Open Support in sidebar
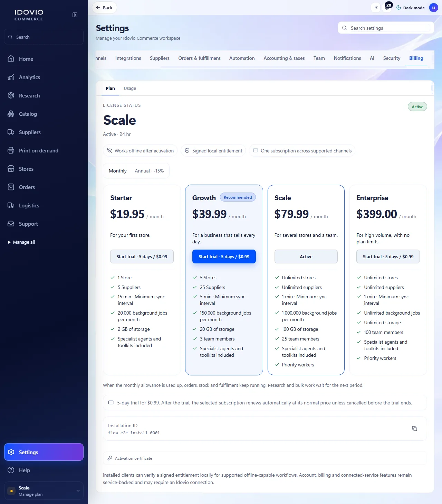 click(x=44, y=224)
